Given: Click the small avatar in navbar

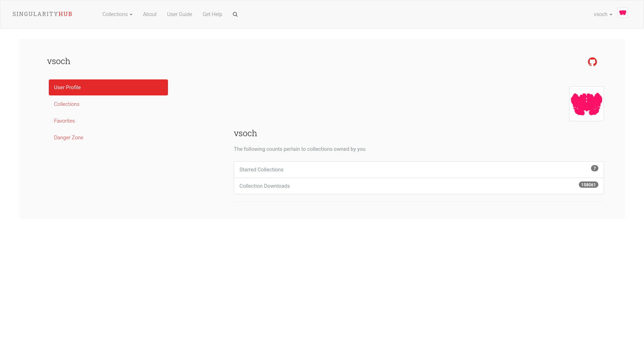Looking at the screenshot, I should [623, 13].
